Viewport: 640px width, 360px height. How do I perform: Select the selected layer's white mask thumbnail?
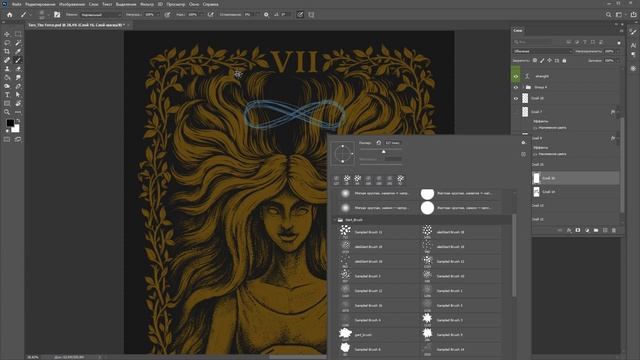pos(536,178)
